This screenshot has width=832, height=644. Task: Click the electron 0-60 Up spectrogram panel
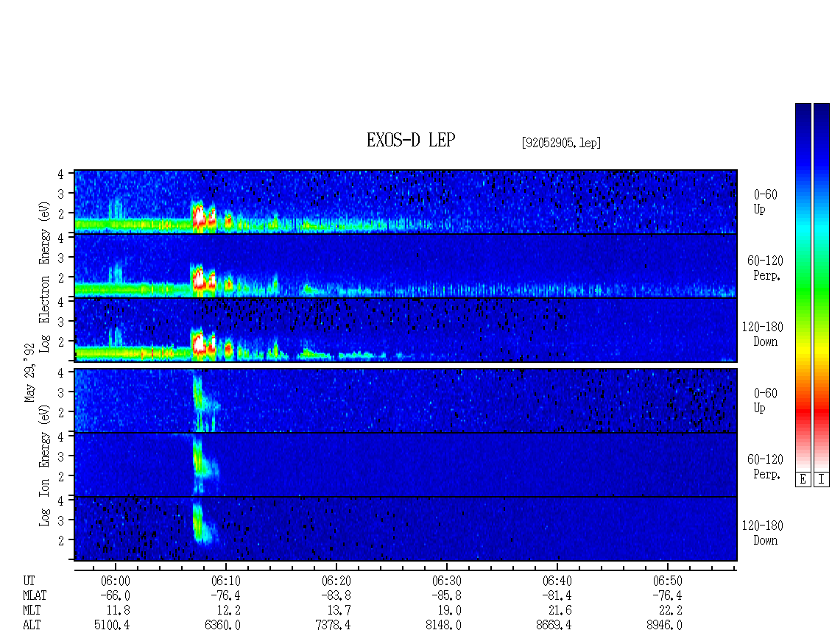pos(406,202)
